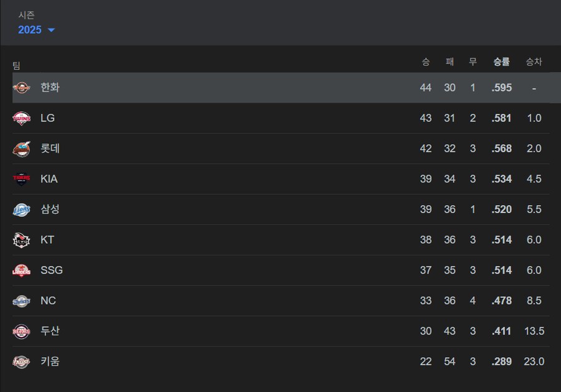Select the 승률 column header

(x=501, y=62)
